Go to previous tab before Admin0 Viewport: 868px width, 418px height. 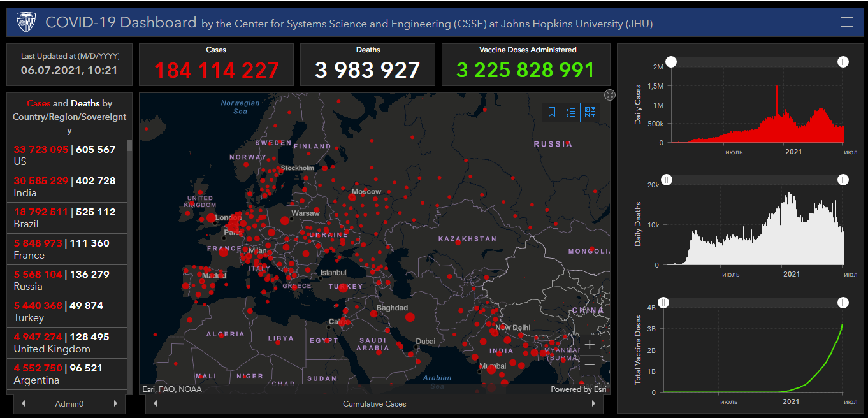coord(24,403)
